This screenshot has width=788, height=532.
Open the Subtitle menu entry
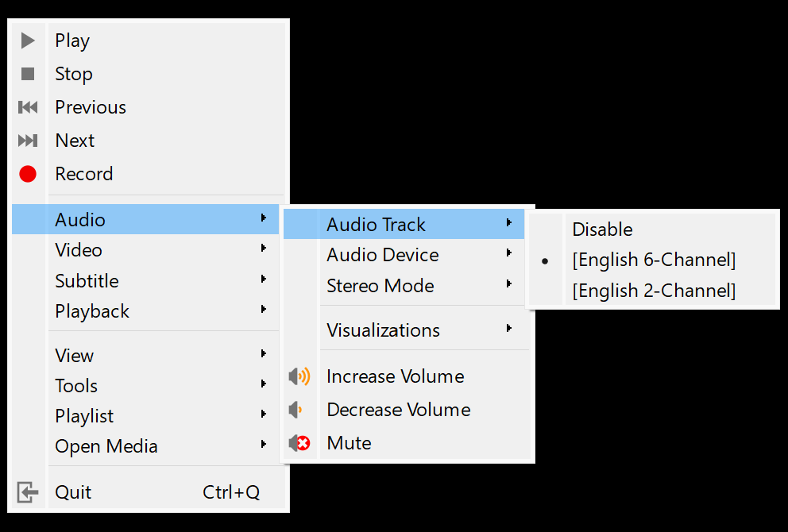[x=87, y=281]
